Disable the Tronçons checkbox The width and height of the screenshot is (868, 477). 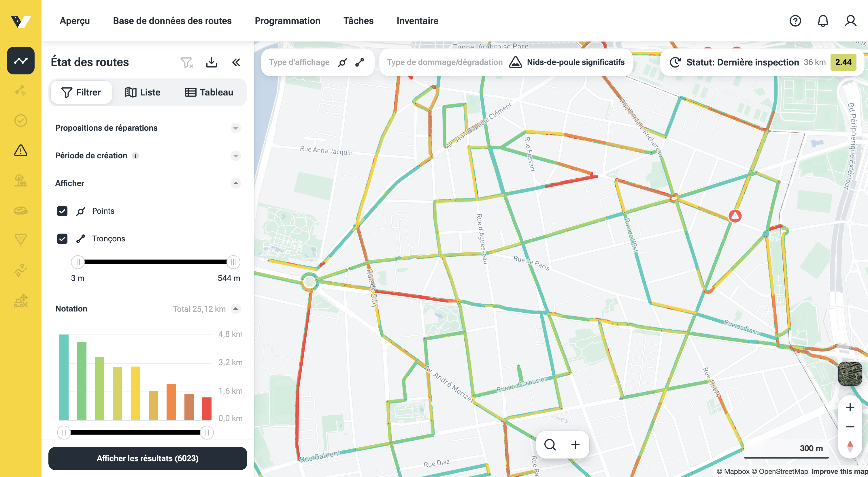(x=62, y=239)
